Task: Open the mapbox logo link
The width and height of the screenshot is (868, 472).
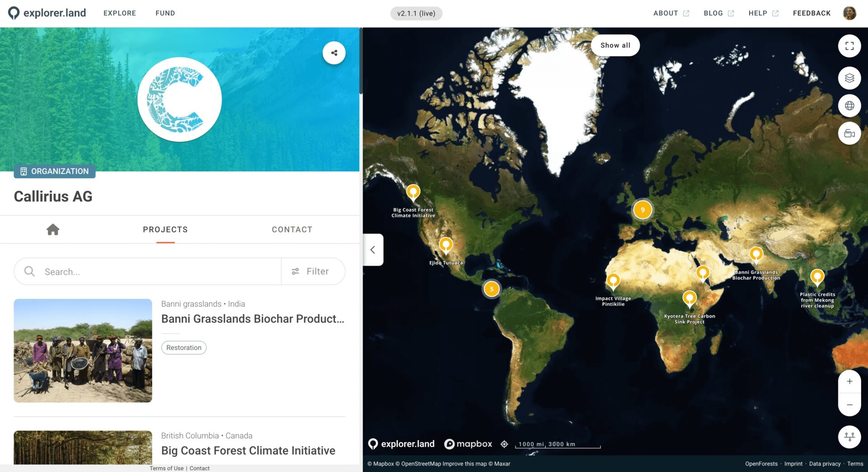Action: 468,444
